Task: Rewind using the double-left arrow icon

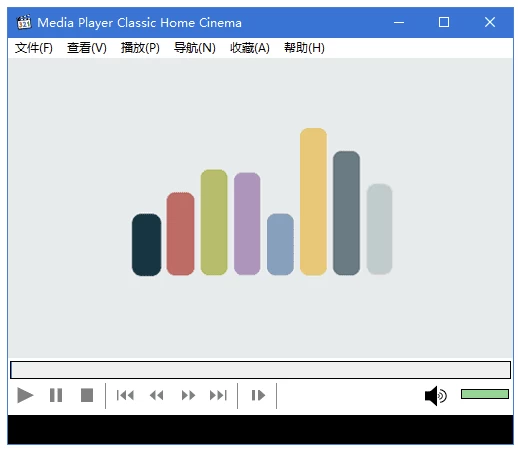Action: tap(156, 395)
